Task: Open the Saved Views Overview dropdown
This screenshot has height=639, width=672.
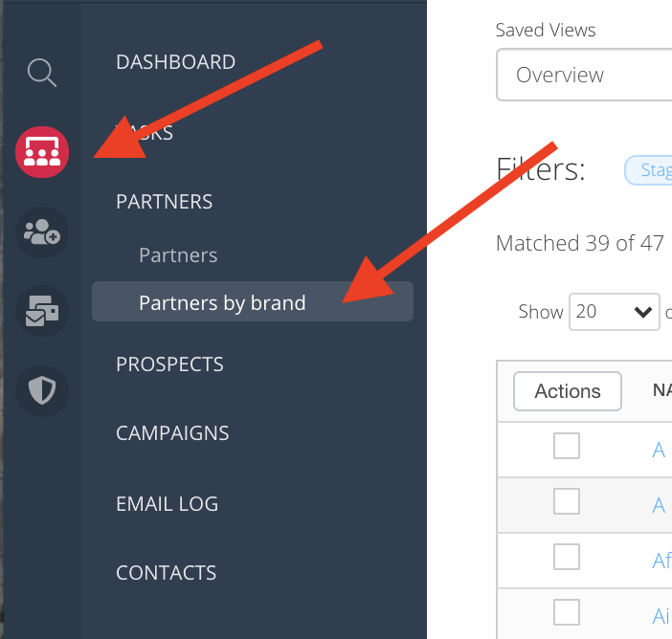Action: pos(584,75)
